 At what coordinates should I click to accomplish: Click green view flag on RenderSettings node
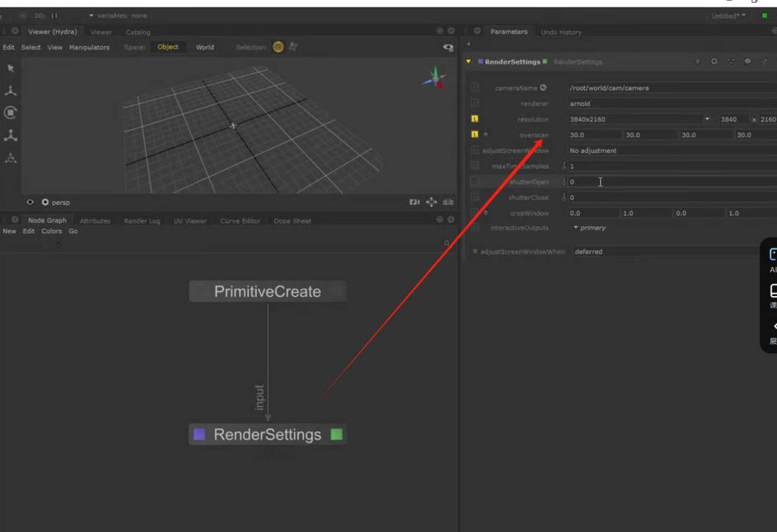point(337,435)
